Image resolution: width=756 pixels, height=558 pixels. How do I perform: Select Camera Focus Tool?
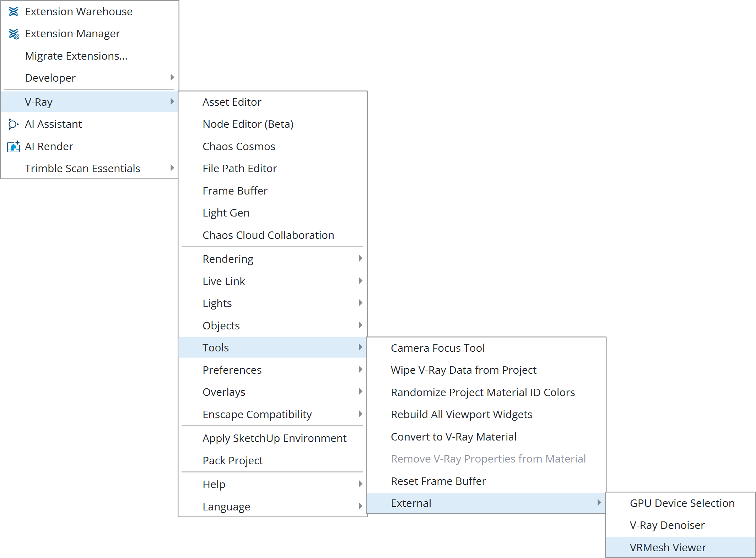coord(486,348)
